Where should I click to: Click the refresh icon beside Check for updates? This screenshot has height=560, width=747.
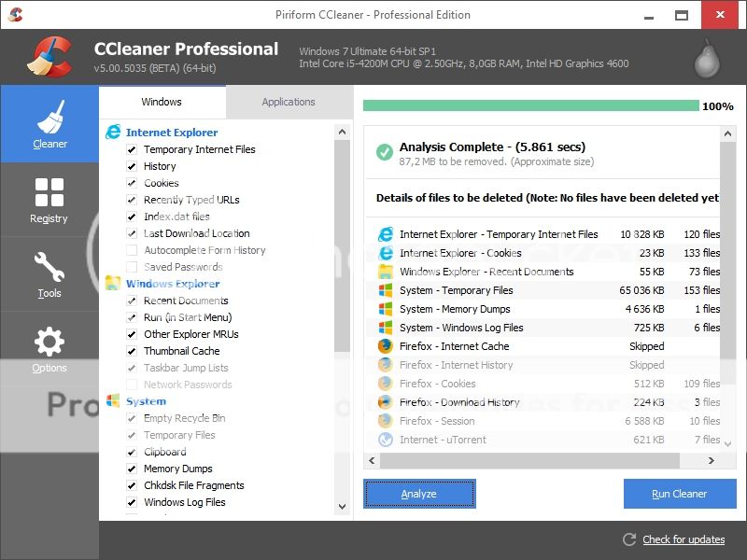(629, 539)
